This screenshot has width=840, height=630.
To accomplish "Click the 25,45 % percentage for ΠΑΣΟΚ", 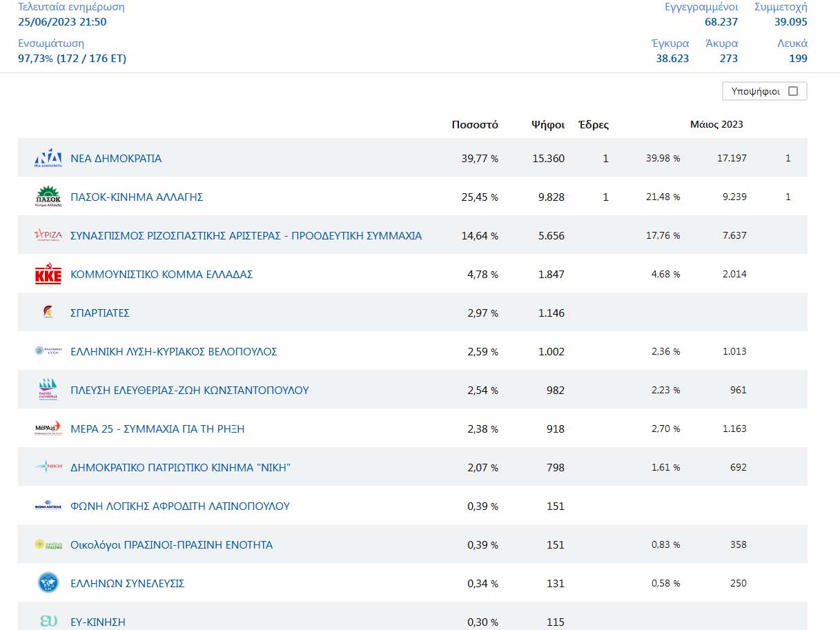I will click(480, 197).
